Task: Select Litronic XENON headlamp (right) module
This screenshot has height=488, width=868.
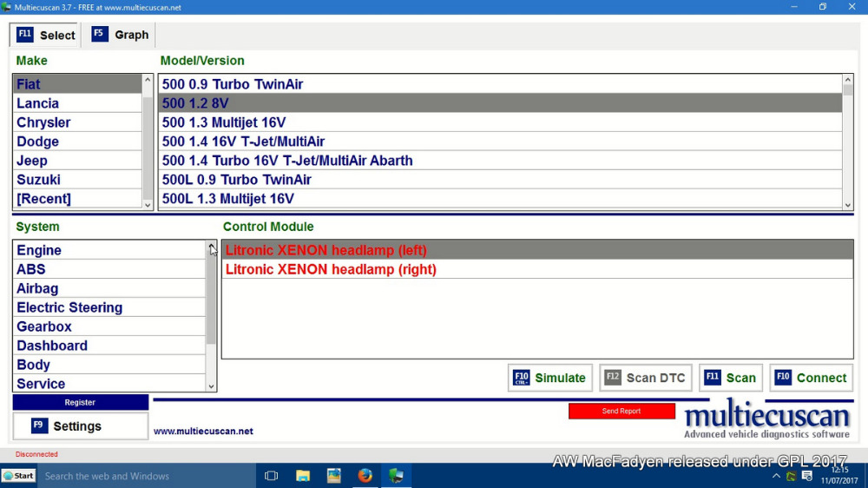Action: (331, 269)
